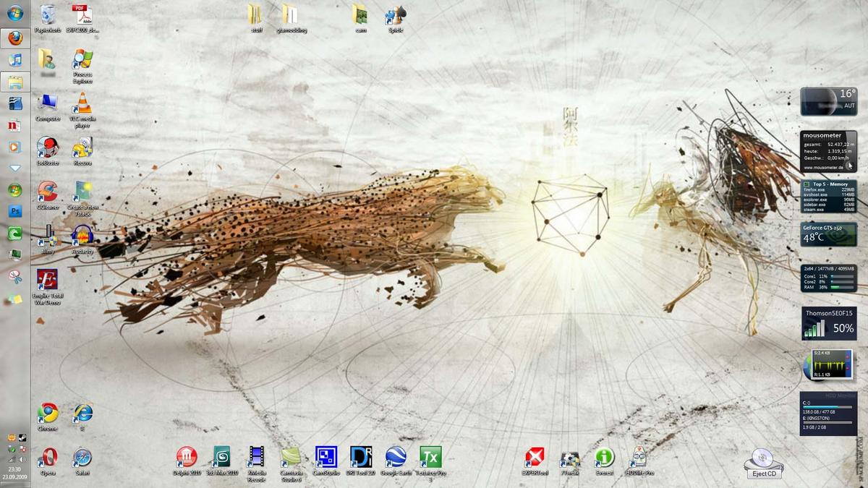Open Google Chrome desktop shortcut
Screen dimensions: 868x488
click(48, 413)
